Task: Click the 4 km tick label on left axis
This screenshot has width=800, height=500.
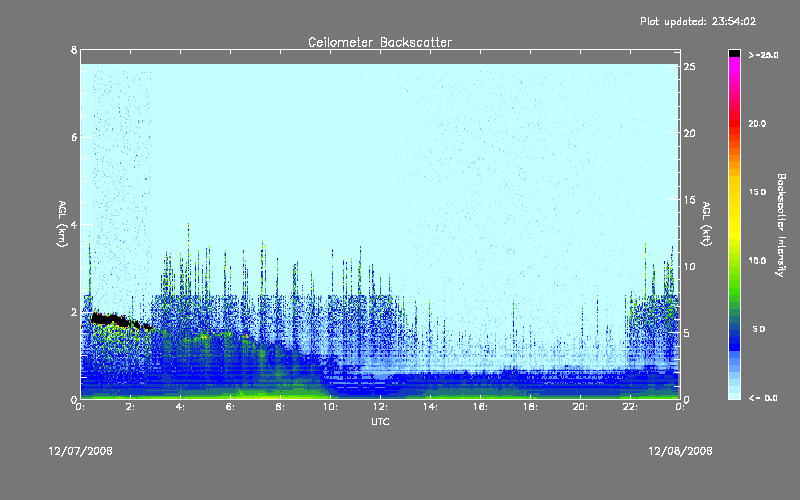Action: pyautogui.click(x=74, y=224)
